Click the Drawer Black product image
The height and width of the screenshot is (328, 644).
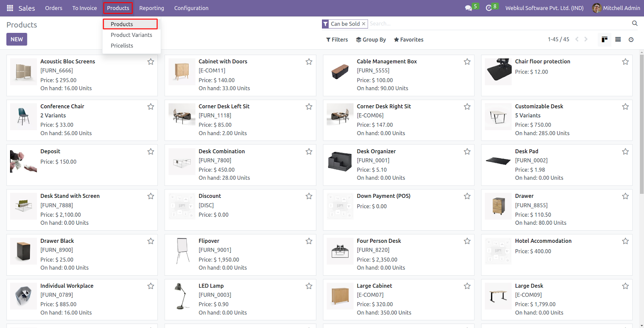[24, 251]
